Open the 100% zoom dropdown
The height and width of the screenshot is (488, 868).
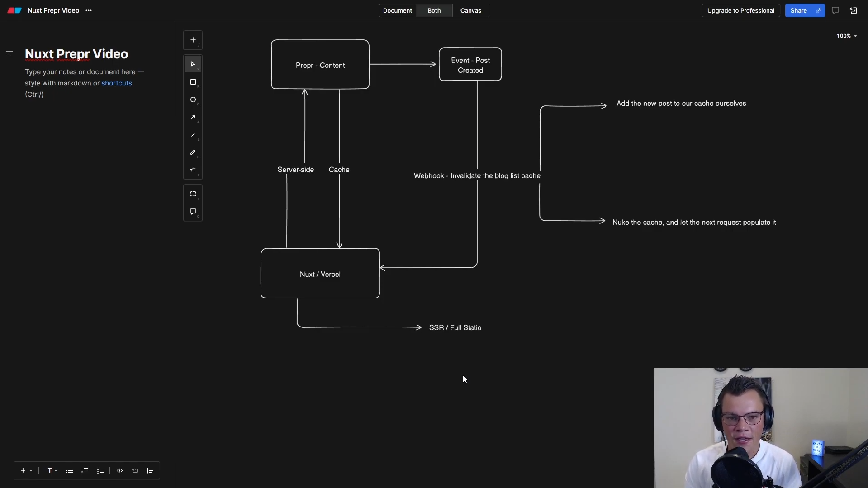846,36
